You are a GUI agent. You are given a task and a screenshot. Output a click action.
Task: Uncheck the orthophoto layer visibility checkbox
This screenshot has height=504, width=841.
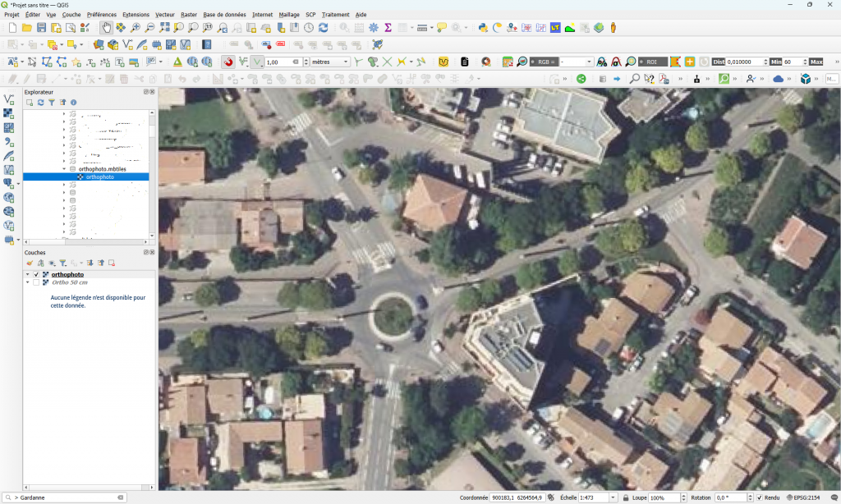[36, 274]
